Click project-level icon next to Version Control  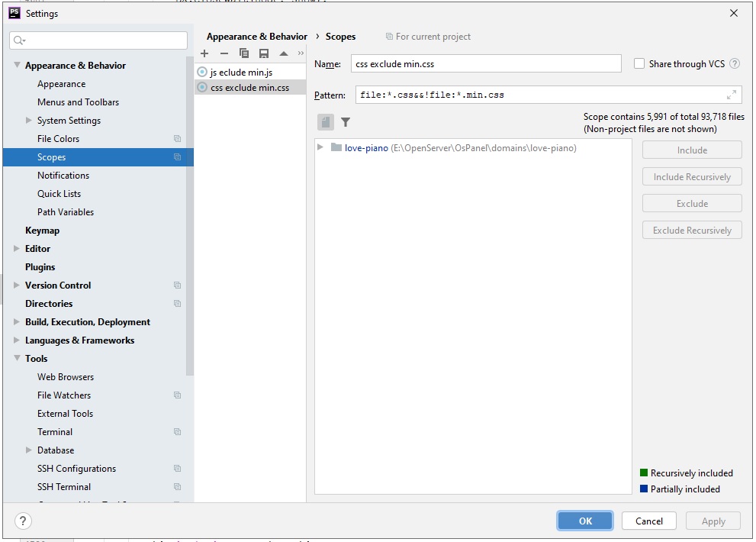[x=178, y=286]
